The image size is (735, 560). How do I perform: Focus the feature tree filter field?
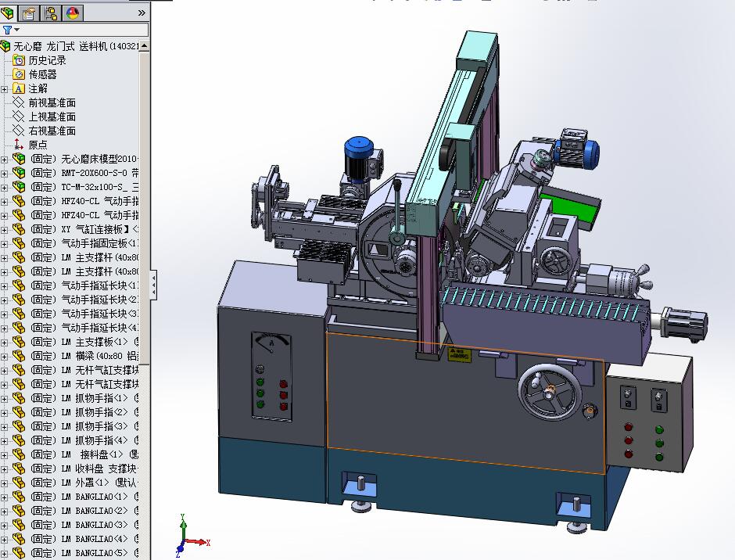click(x=84, y=30)
